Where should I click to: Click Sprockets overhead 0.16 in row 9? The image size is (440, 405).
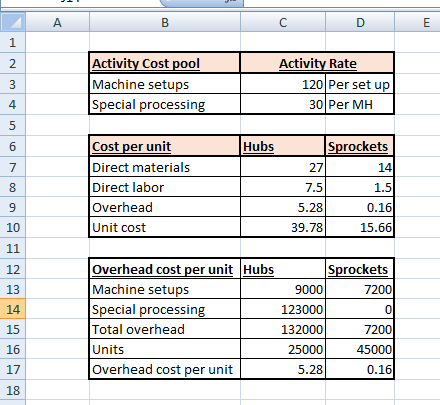tap(360, 207)
